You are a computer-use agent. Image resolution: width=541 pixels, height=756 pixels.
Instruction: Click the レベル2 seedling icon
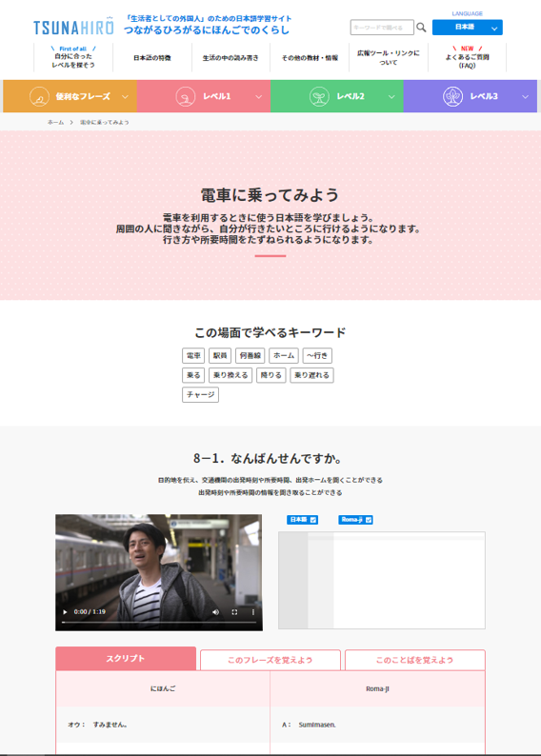coord(319,96)
